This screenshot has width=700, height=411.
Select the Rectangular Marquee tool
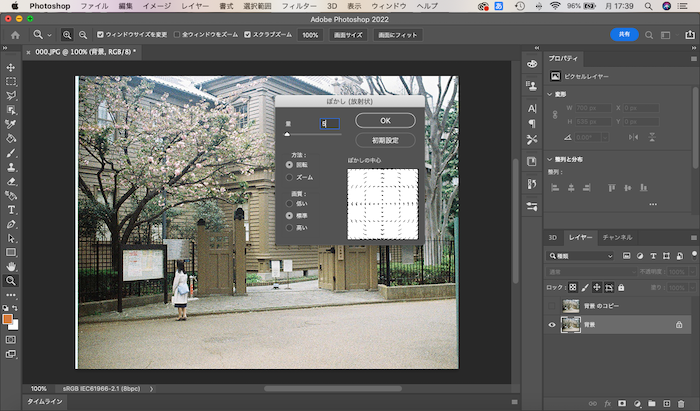pyautogui.click(x=11, y=82)
